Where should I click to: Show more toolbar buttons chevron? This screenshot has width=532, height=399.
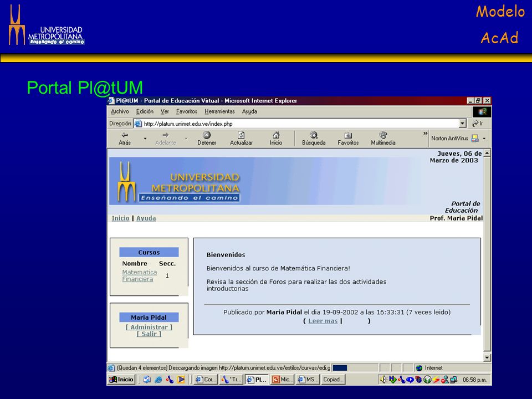[x=425, y=134]
